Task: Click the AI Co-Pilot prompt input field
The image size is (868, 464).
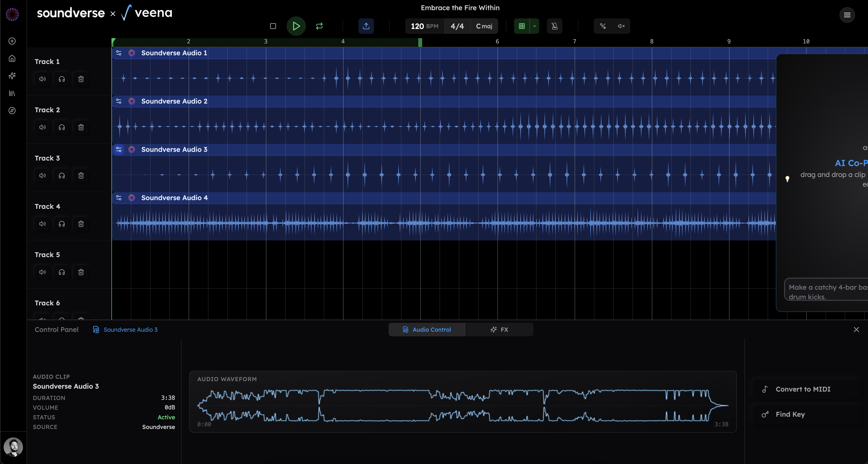Action: tap(826, 289)
